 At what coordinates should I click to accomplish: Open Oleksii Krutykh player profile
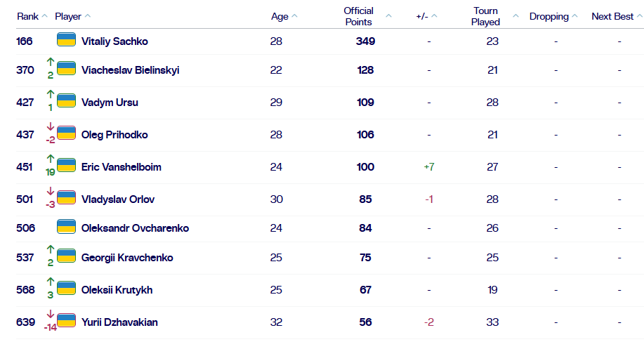pos(117,290)
